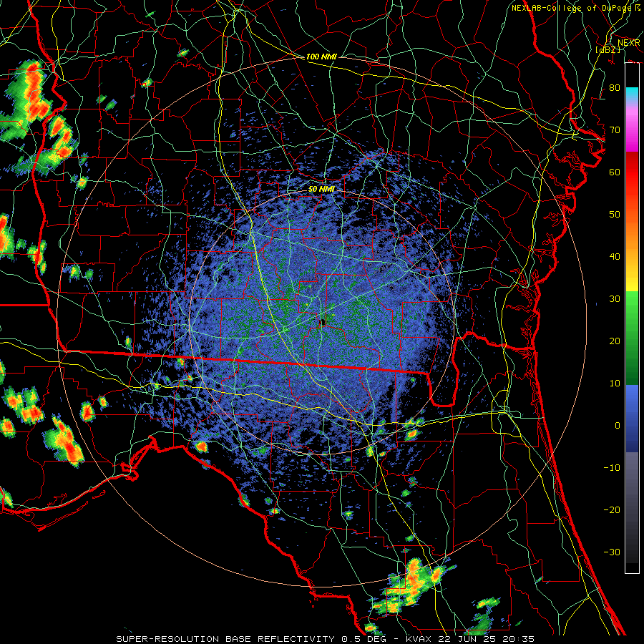Click the 0 value on the reflectivity scale
This screenshot has width=644, height=644.
pyautogui.click(x=618, y=426)
